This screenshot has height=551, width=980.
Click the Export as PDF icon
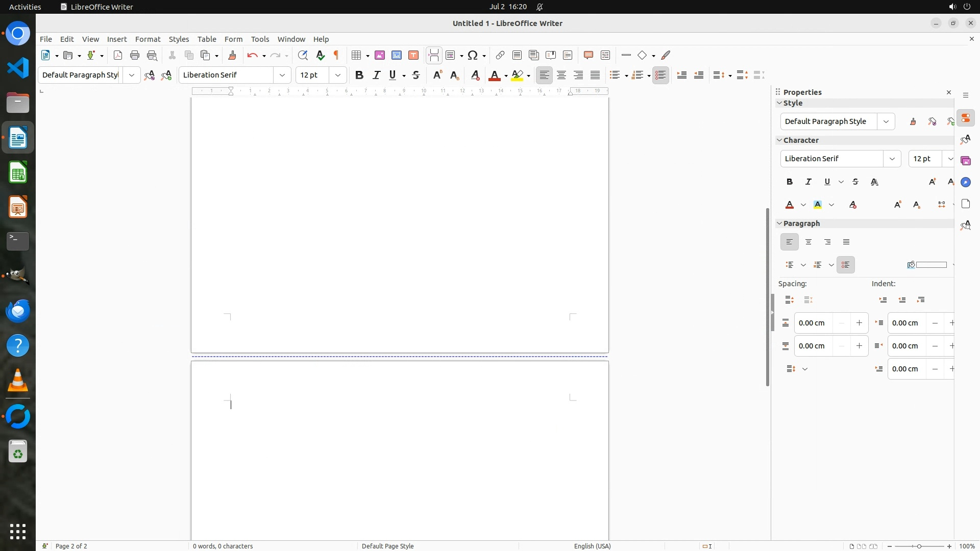(118, 55)
